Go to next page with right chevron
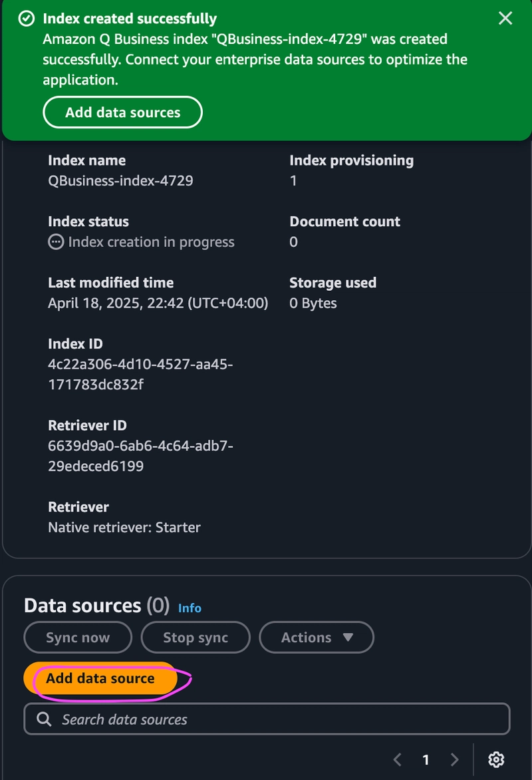 (454, 759)
